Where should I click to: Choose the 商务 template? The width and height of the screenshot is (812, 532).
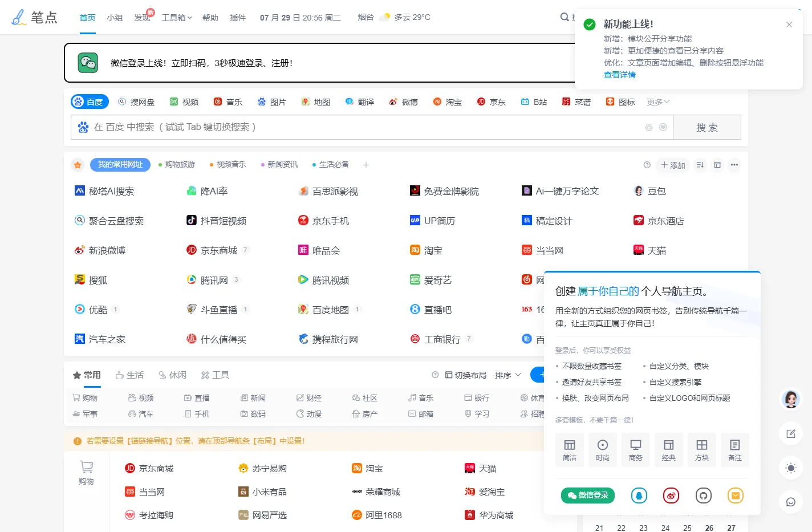[x=636, y=450]
